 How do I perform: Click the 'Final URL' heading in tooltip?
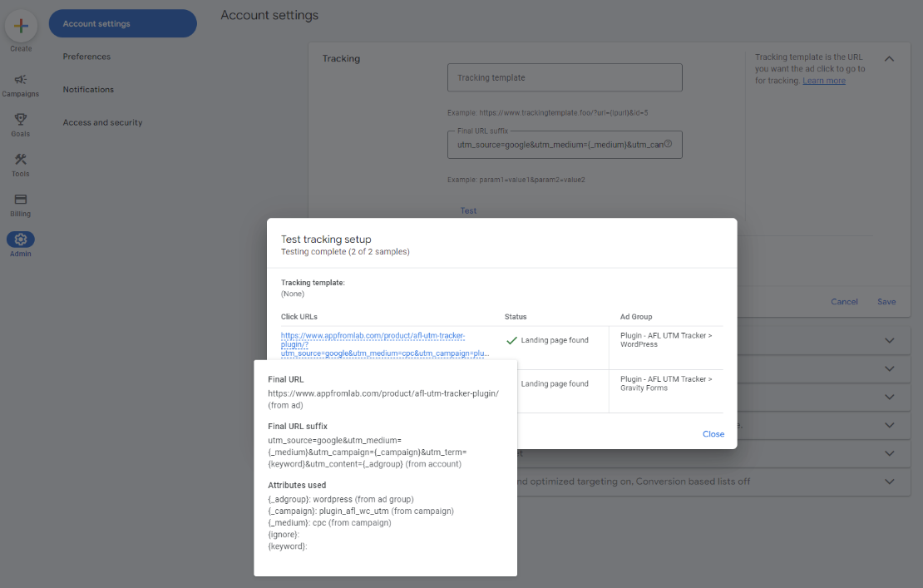pyautogui.click(x=285, y=379)
